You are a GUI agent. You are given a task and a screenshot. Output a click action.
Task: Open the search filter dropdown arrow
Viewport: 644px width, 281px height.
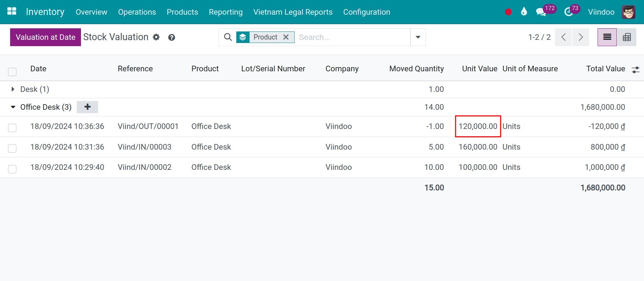pos(418,37)
